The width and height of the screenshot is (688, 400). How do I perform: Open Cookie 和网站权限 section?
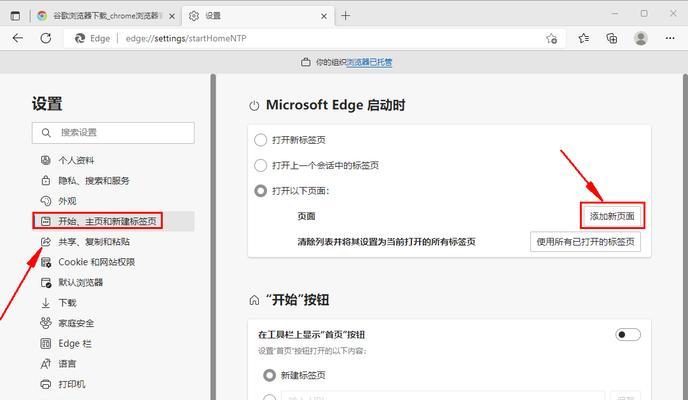point(113,262)
